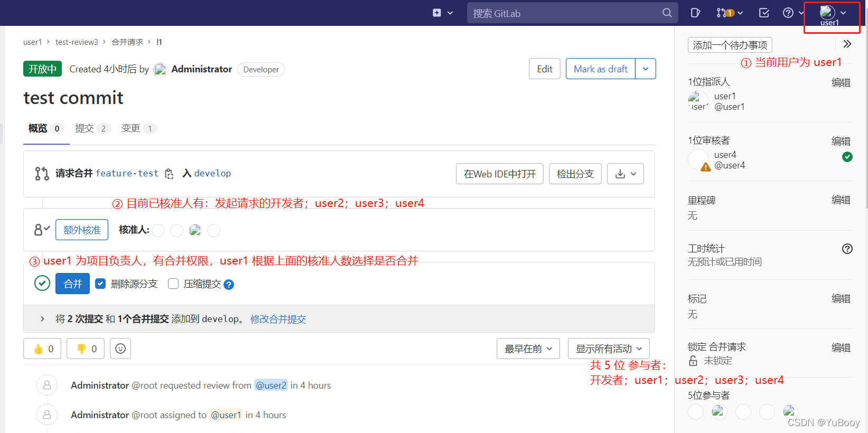Click the thumbs down reaction
Viewport: 868px width, 433px height.
tap(86, 349)
